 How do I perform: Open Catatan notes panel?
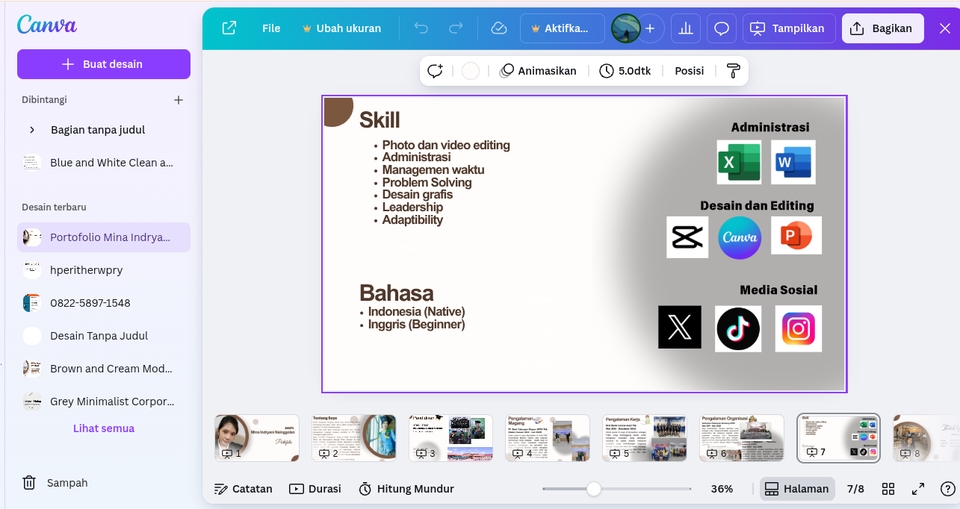[x=243, y=489]
